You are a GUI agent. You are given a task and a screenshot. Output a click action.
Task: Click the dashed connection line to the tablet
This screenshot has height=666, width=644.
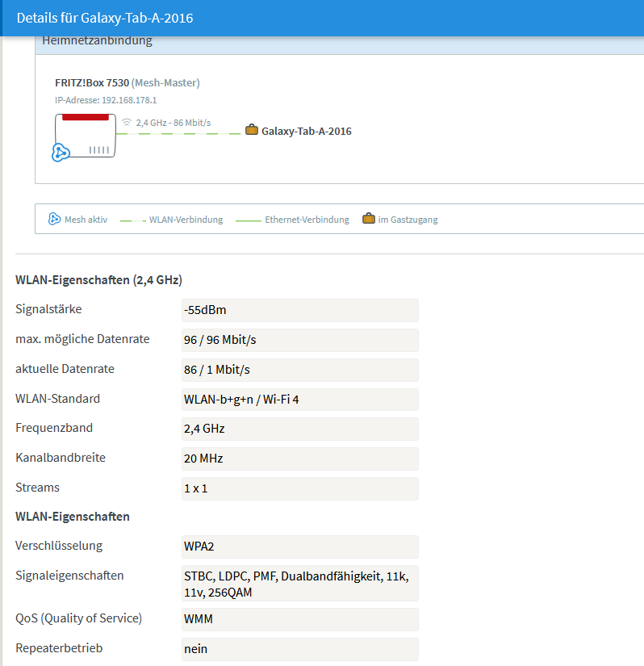[x=178, y=134]
